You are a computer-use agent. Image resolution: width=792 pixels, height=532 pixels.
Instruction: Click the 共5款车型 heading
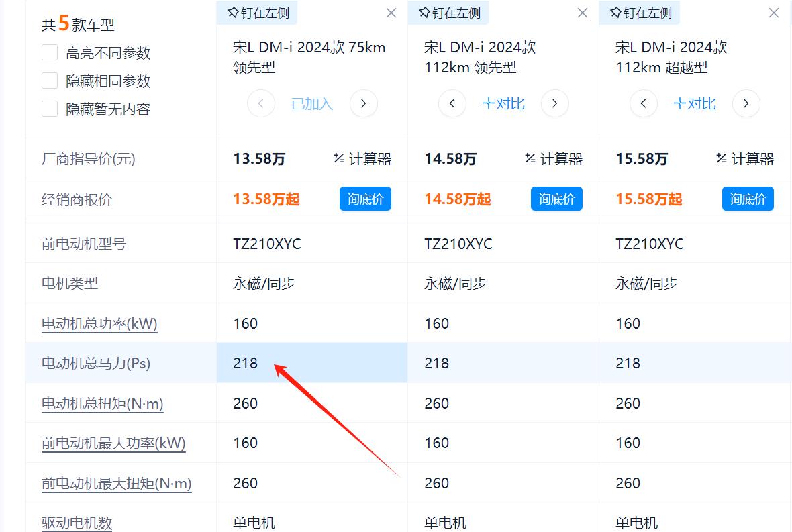point(79,23)
